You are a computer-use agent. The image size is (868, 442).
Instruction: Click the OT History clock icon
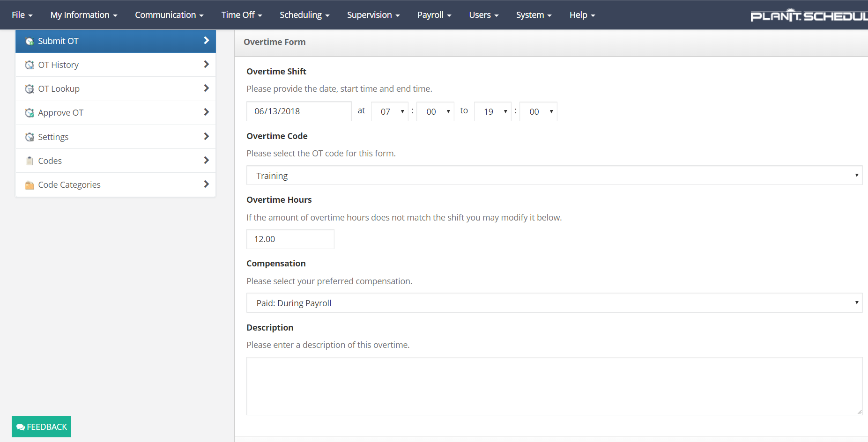click(x=30, y=65)
